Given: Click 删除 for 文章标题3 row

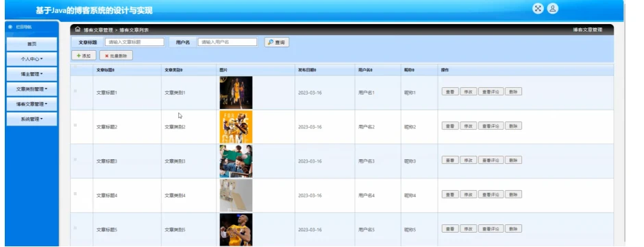Looking at the screenshot, I should coord(513,161).
